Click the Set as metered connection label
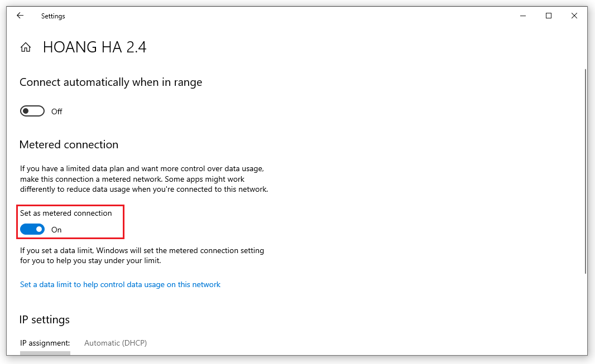The width and height of the screenshot is (595, 364). coord(66,213)
